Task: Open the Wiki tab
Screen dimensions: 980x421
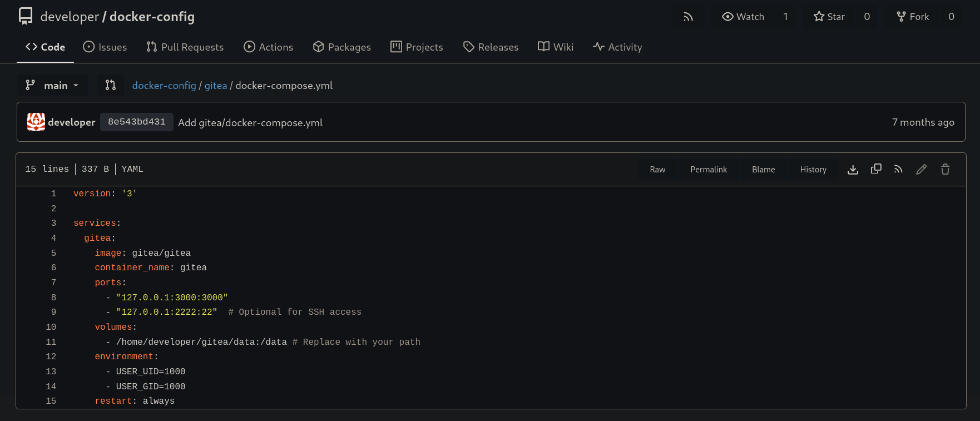Action: 556,47
